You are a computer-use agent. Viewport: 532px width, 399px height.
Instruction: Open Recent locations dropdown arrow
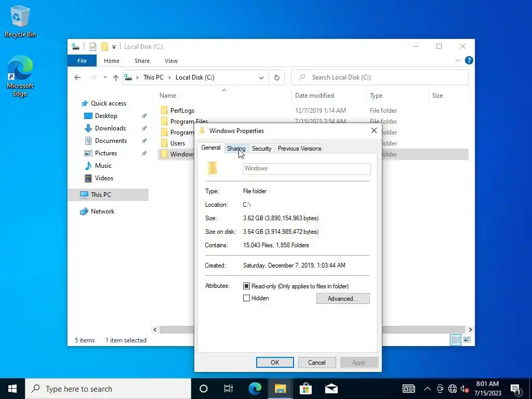point(105,77)
